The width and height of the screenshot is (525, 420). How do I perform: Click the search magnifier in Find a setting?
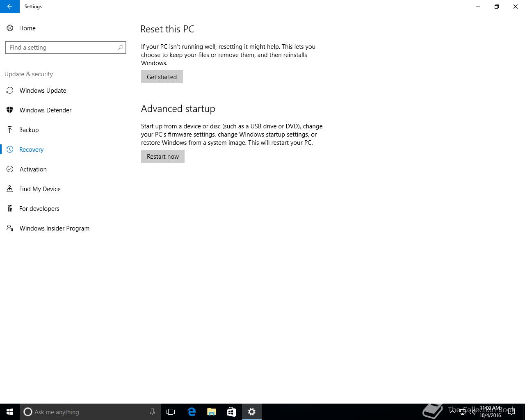[x=121, y=48]
